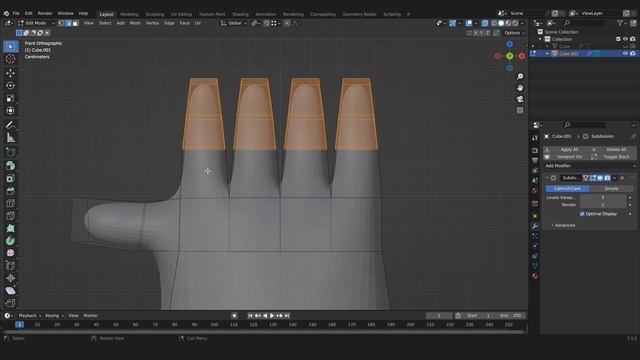Open the Playback dropdown in timeline
The width and height of the screenshot is (640, 360).
pyautogui.click(x=30, y=316)
